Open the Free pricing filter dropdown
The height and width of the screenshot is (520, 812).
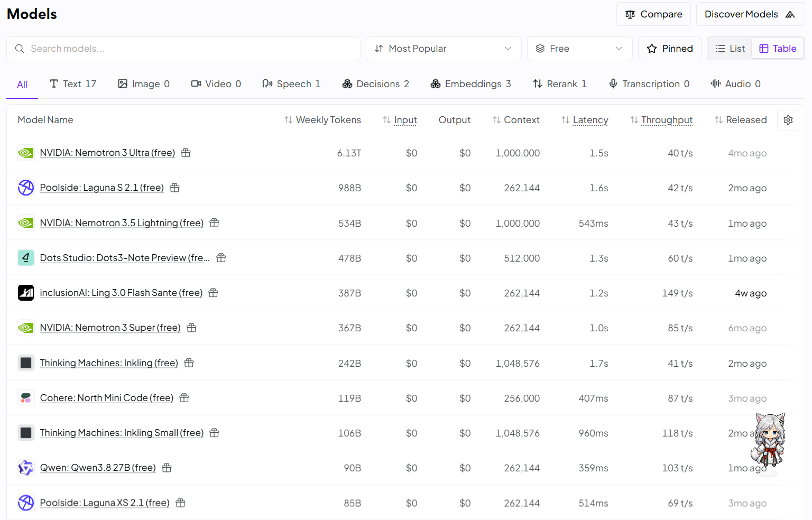580,49
